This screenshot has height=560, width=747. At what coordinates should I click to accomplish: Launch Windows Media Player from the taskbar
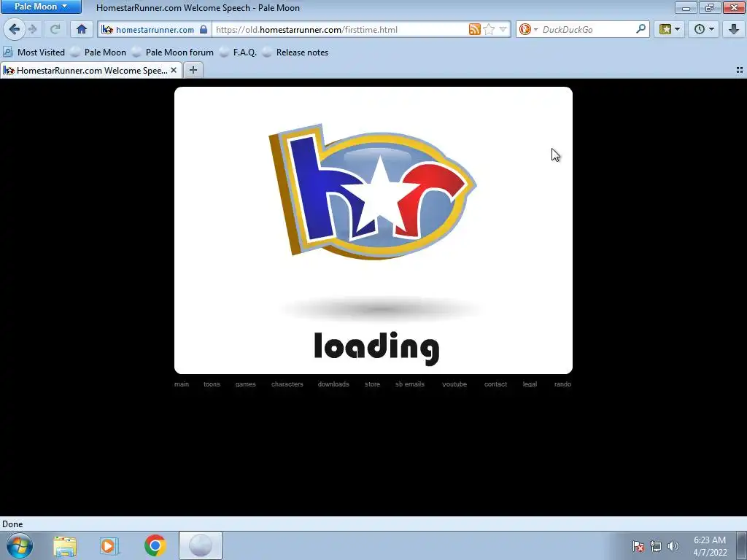[x=109, y=545]
